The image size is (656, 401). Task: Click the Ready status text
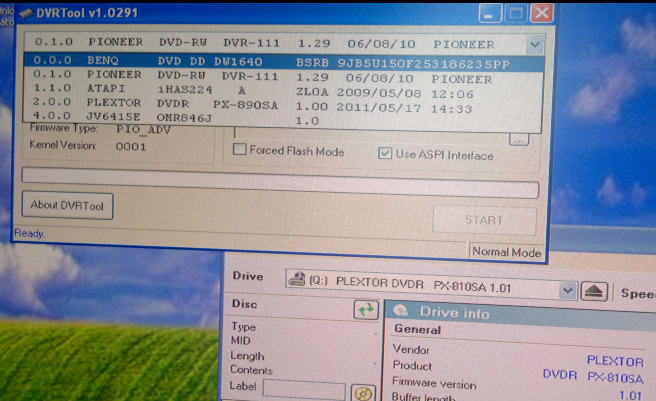point(29,233)
